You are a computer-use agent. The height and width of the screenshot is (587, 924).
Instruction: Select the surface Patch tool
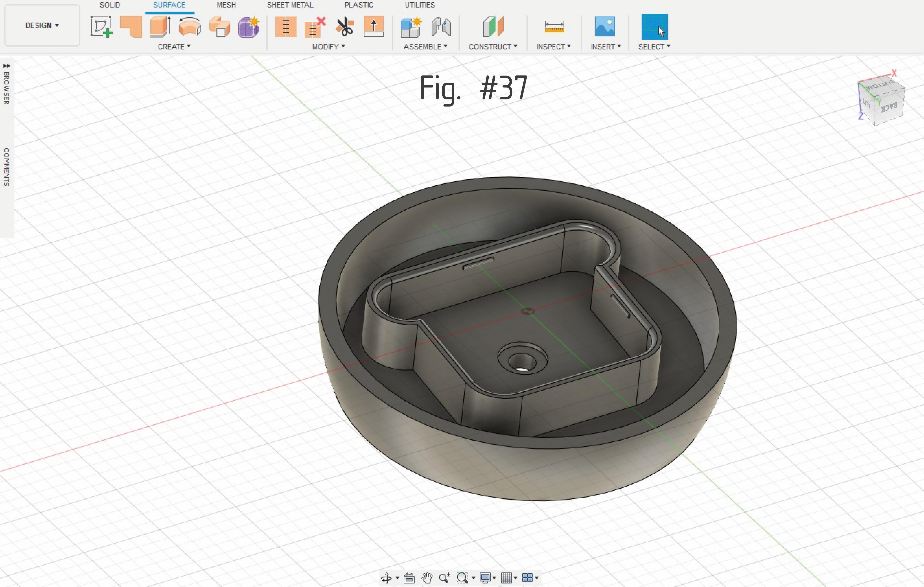click(131, 26)
